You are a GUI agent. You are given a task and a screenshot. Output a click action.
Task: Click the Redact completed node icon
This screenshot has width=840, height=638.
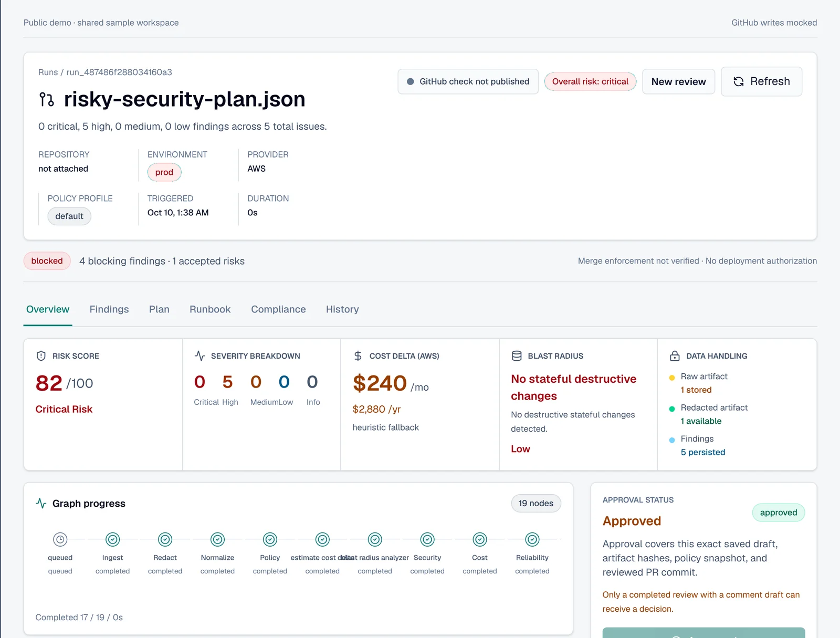point(165,539)
